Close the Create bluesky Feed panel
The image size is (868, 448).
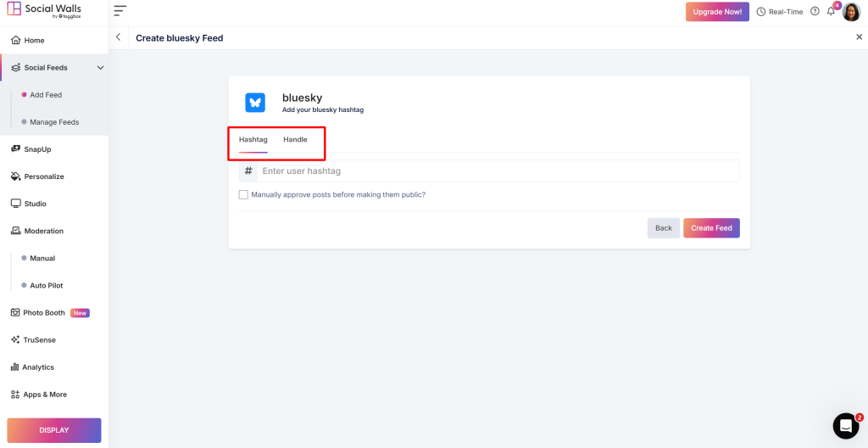coord(859,37)
